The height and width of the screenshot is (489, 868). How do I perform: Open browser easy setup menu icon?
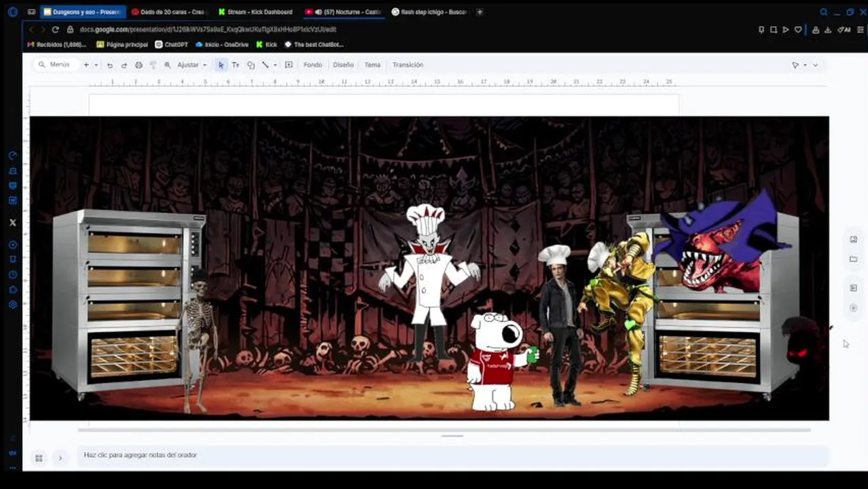(x=861, y=30)
